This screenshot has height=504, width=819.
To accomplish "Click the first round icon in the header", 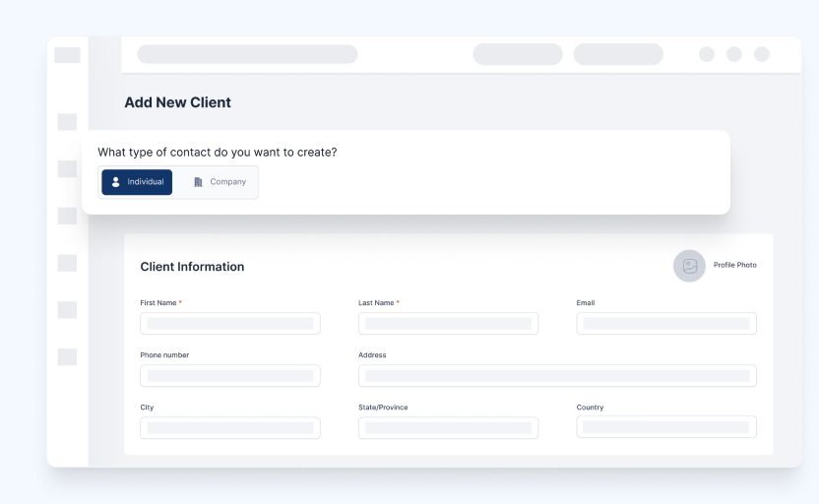I will coord(707,54).
